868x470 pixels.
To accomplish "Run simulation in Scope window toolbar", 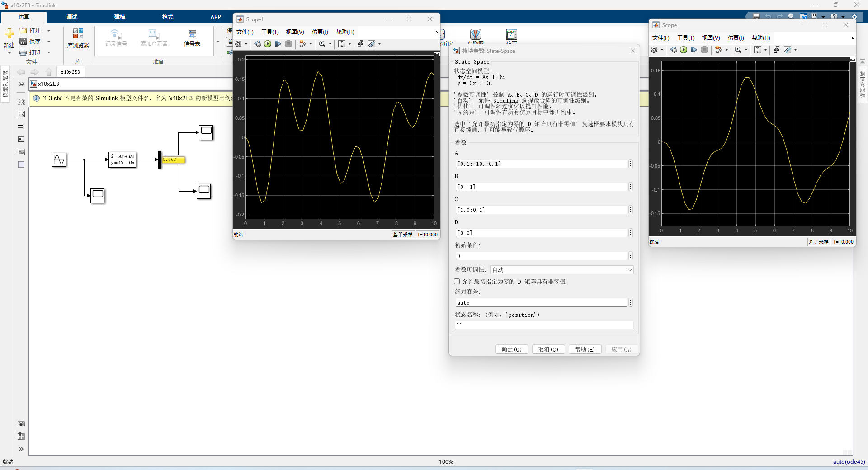I will (684, 50).
